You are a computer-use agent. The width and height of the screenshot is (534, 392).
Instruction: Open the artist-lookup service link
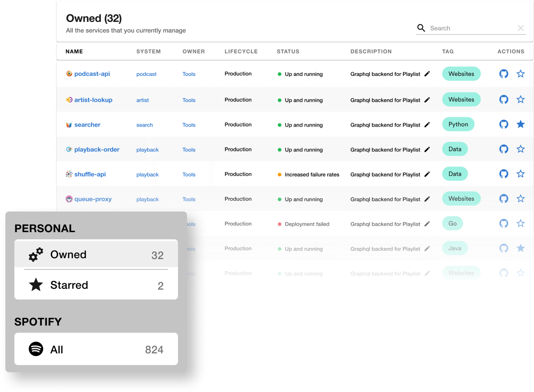pyautogui.click(x=93, y=100)
